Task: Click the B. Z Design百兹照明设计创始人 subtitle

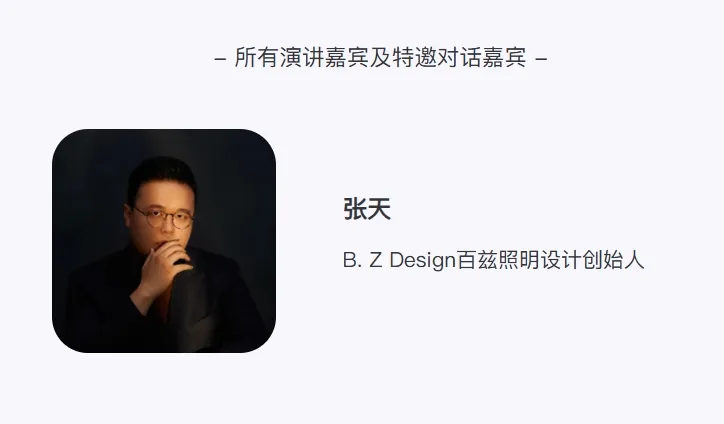Action: [x=493, y=260]
